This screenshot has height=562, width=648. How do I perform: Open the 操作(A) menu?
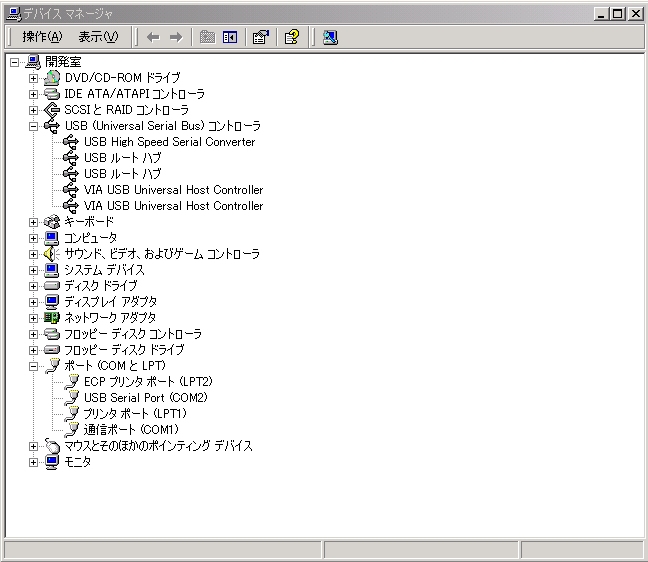point(43,37)
